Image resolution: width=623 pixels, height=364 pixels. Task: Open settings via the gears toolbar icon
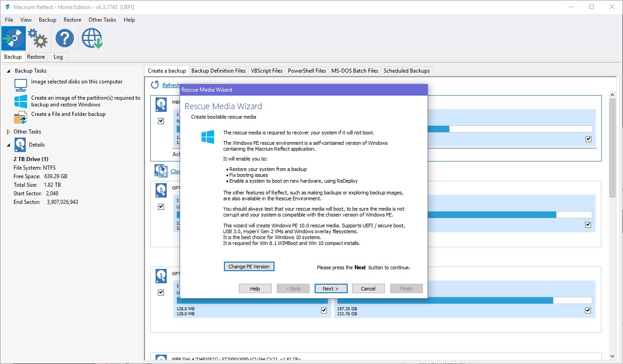[x=38, y=38]
